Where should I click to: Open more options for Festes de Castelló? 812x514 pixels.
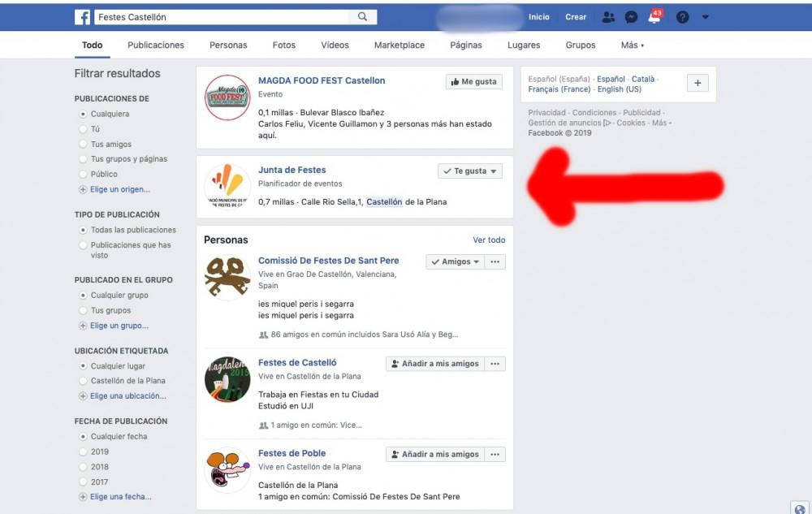coord(495,364)
